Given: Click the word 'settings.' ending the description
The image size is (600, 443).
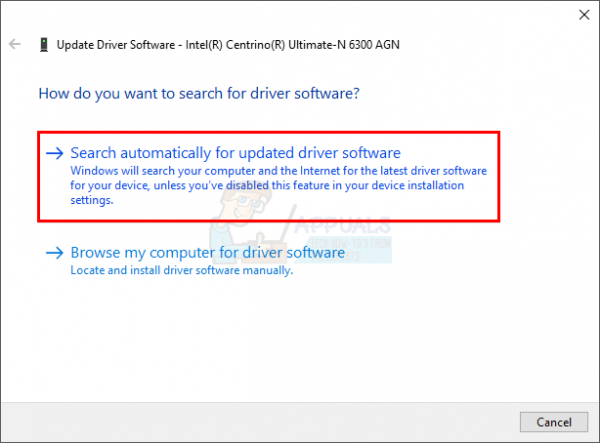Looking at the screenshot, I should click(x=92, y=200).
